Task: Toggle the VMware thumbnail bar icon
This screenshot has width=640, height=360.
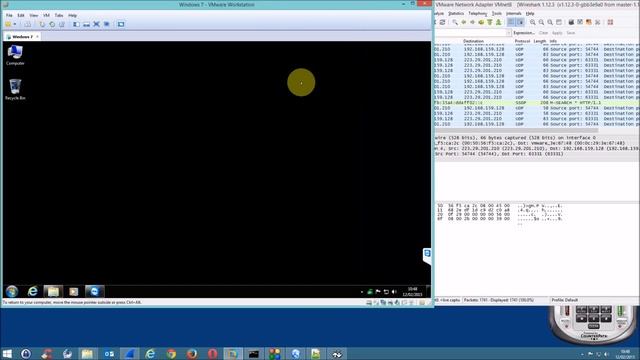Action: (87, 24)
